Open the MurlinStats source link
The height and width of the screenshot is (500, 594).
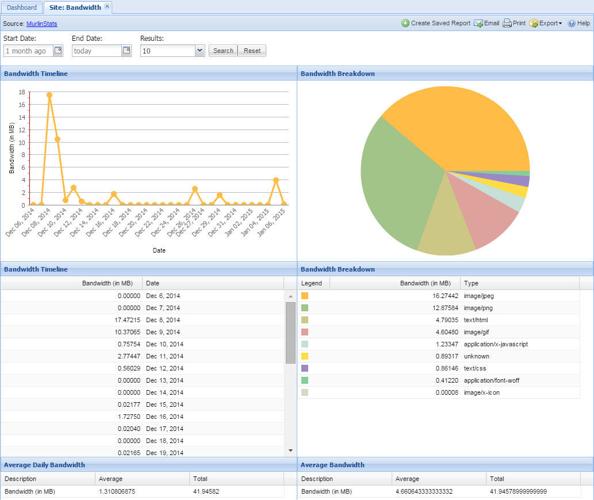[42, 23]
